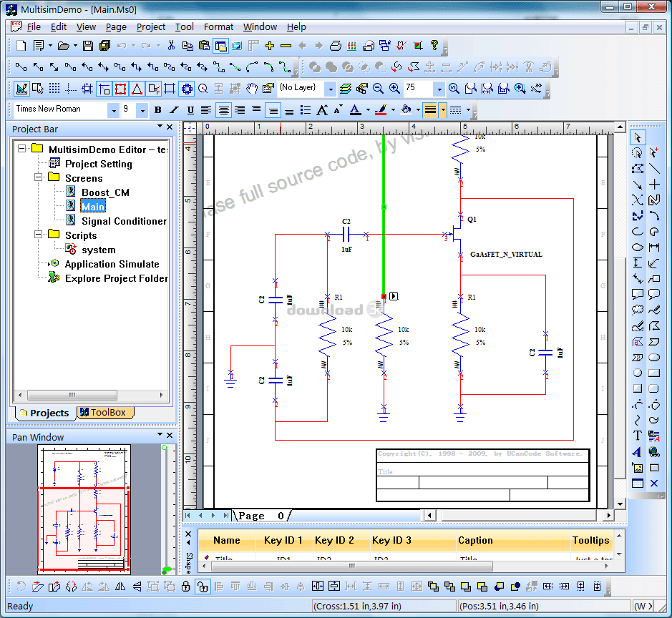Screen dimensions: 672x618
Task: Click the paint bucket fill icon
Action: (406, 110)
